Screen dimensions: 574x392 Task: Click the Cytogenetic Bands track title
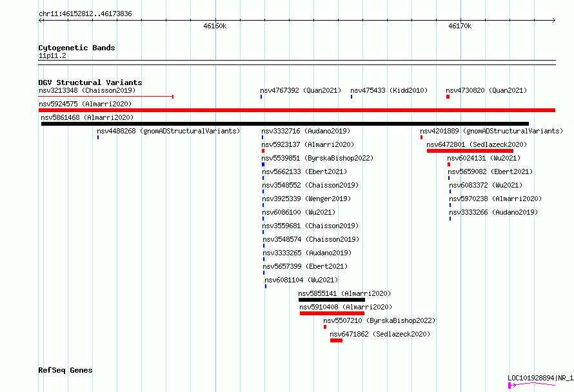click(77, 48)
